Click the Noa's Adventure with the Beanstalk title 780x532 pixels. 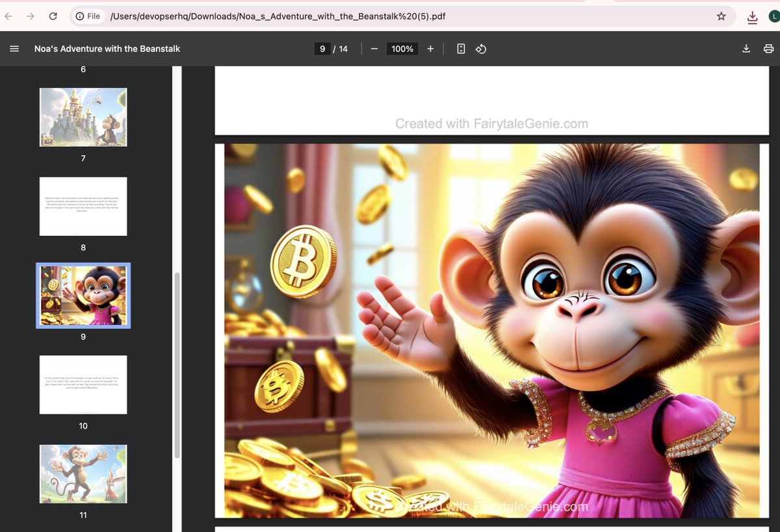(107, 49)
